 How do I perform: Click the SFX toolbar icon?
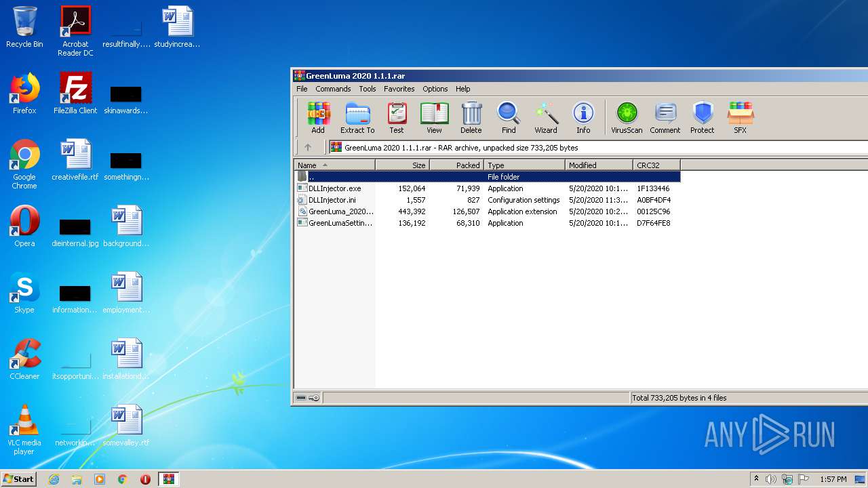[741, 117]
